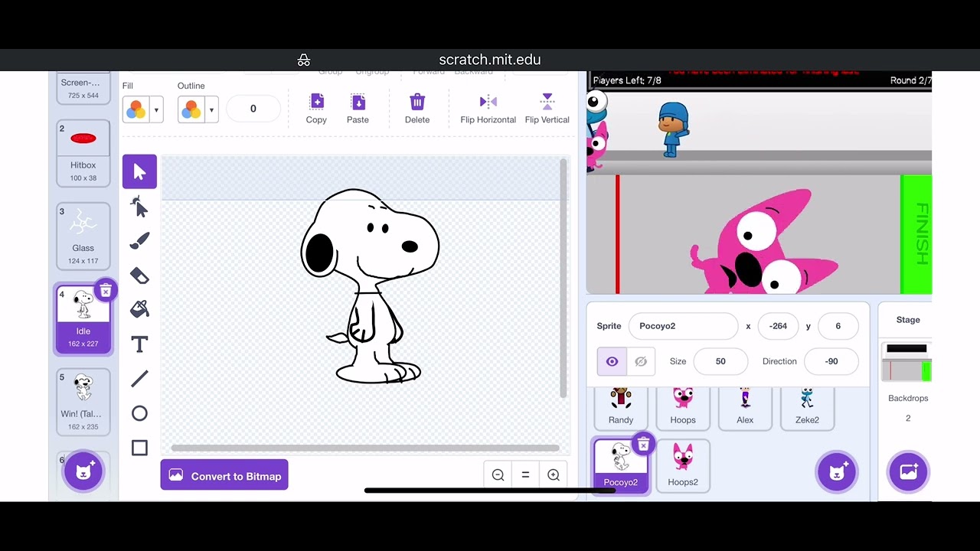Select the Eraser tool
The height and width of the screenshot is (551, 980).
click(139, 275)
